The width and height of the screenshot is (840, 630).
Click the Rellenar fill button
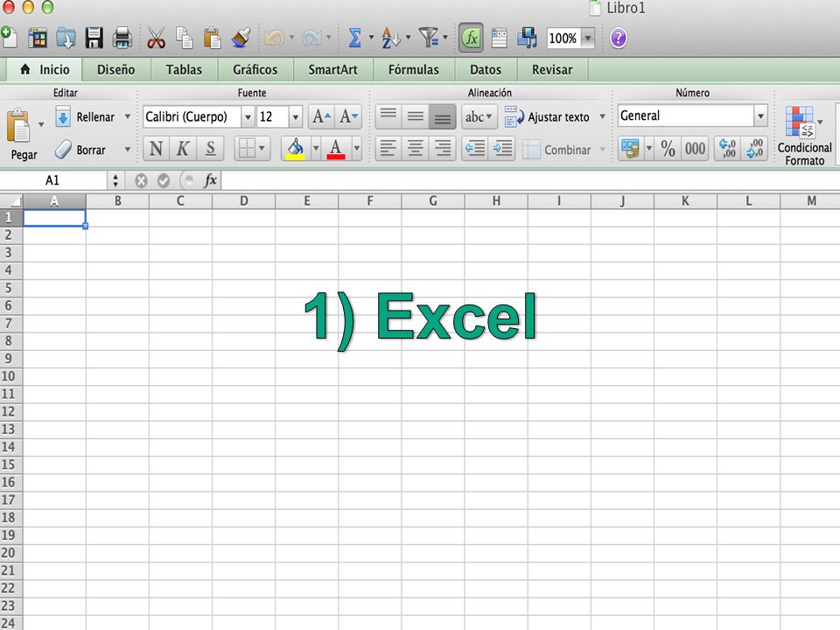coord(86,116)
